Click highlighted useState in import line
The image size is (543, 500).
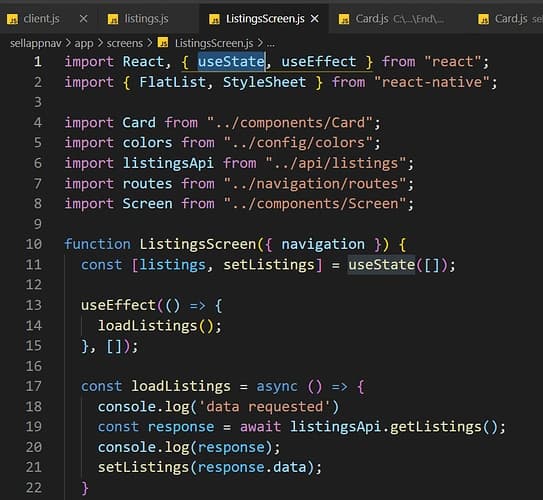point(231,62)
